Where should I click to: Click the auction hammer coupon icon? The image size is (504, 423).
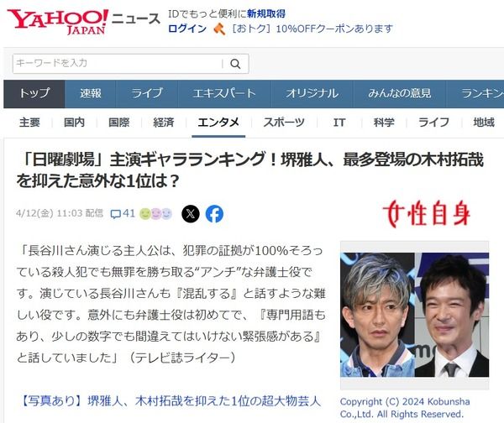pos(219,29)
